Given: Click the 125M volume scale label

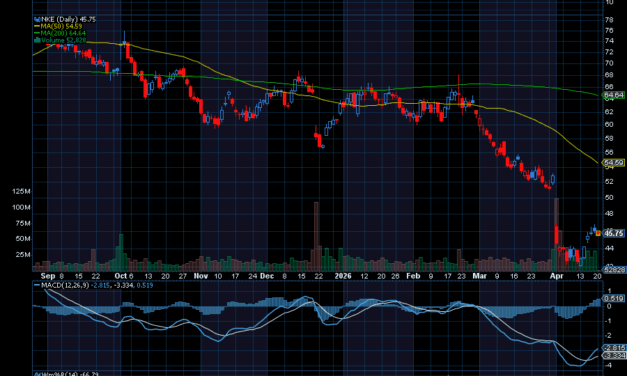Looking at the screenshot, I should [x=21, y=192].
